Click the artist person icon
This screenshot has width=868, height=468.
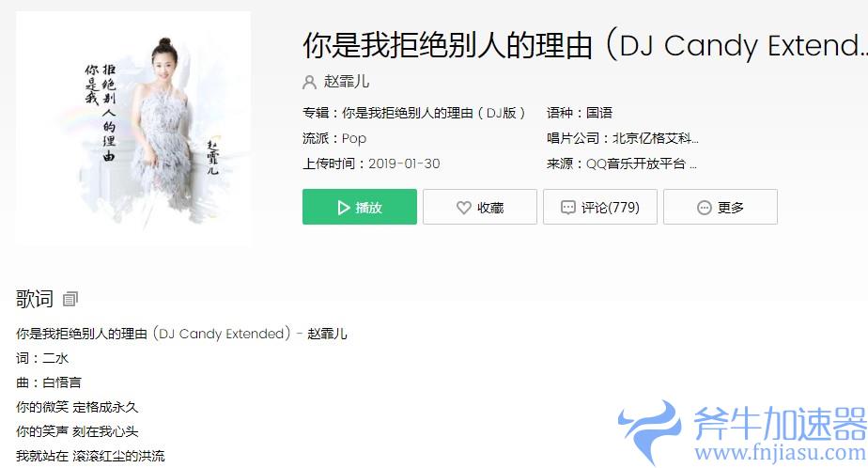tap(309, 82)
